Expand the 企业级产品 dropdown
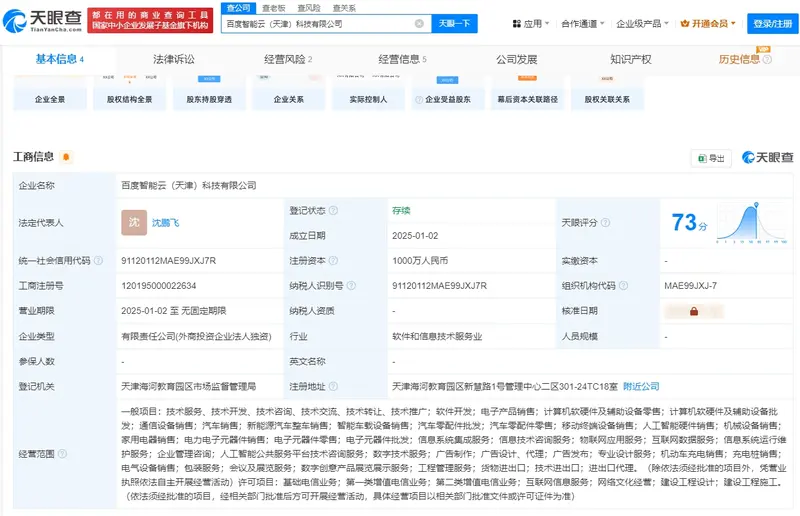800x516 pixels. tap(642, 23)
